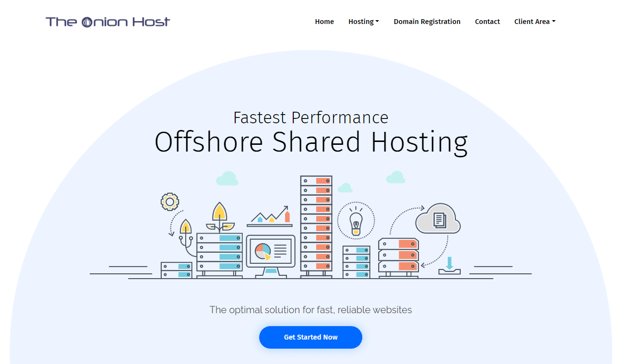Click the orange server stack under cloud

pyautogui.click(x=398, y=255)
